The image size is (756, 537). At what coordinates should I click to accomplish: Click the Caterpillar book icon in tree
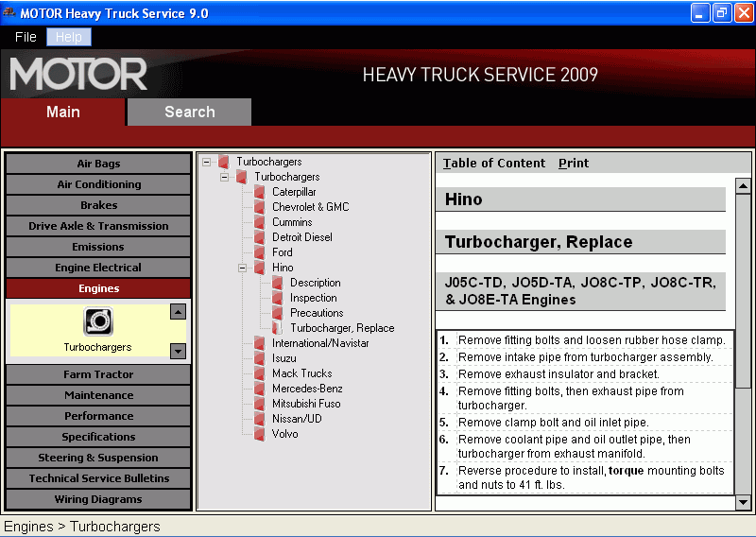tap(260, 192)
